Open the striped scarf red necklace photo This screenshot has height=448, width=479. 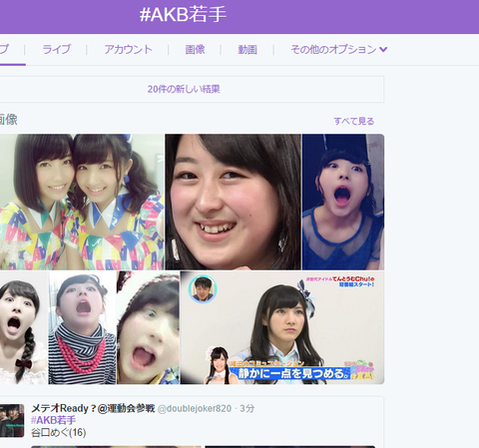(x=82, y=327)
